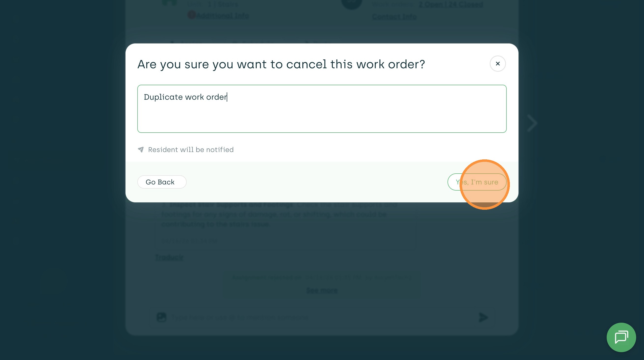Click the round avatar at top
This screenshot has height=360, width=644.
351,3
